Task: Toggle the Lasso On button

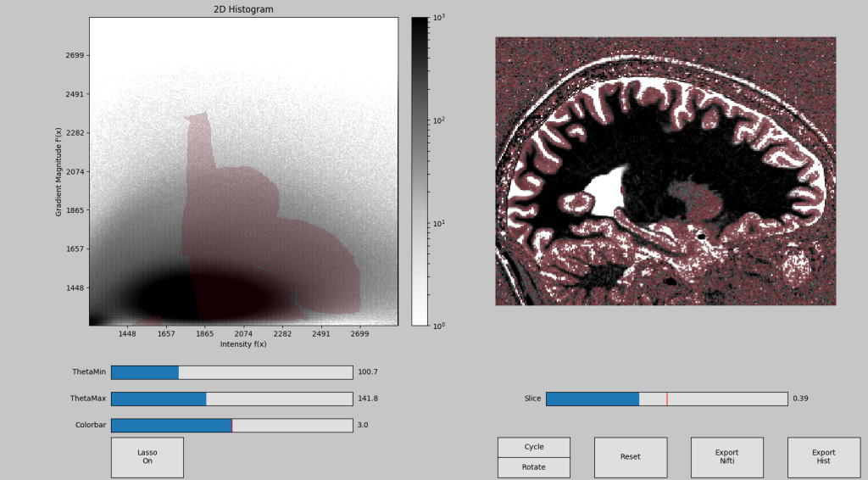Action: 147,457
